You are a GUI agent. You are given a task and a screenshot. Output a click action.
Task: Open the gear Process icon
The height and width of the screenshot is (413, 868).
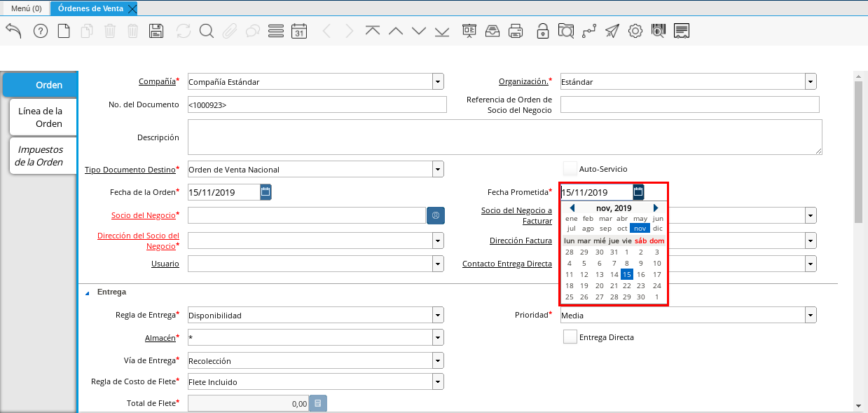pyautogui.click(x=635, y=31)
